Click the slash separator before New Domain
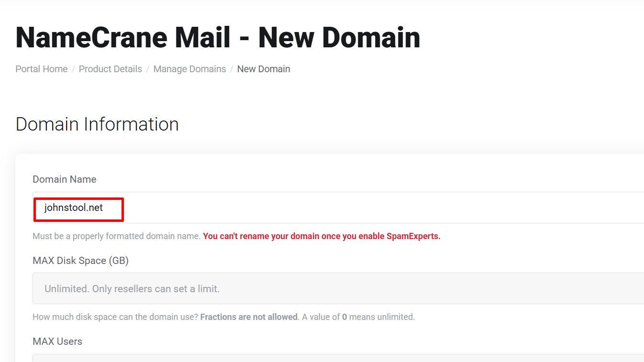Image resolution: width=644 pixels, height=362 pixels. [232, 69]
